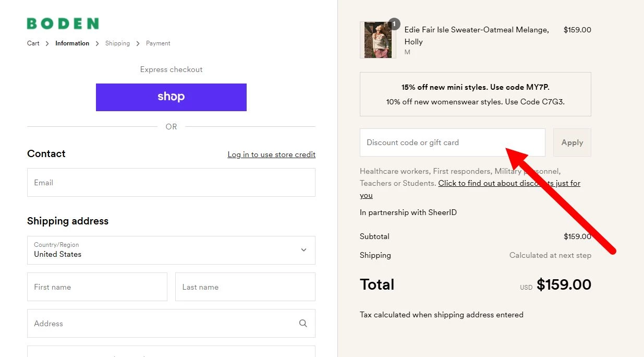Click the item quantity badge on product image

click(394, 24)
